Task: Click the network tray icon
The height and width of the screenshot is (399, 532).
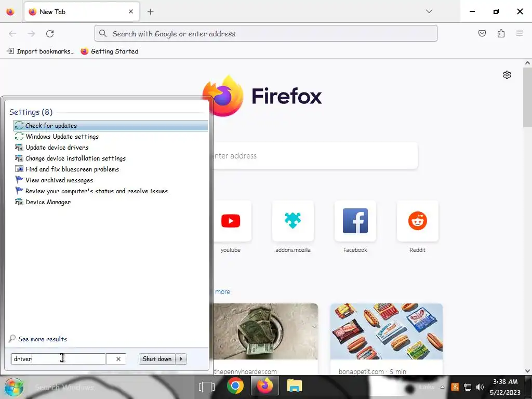Action: click(468, 387)
